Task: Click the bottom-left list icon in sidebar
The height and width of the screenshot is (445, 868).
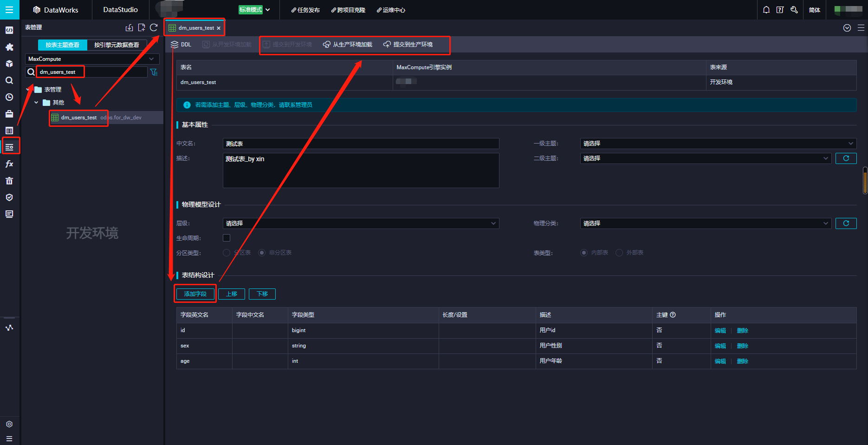Action: click(9, 438)
